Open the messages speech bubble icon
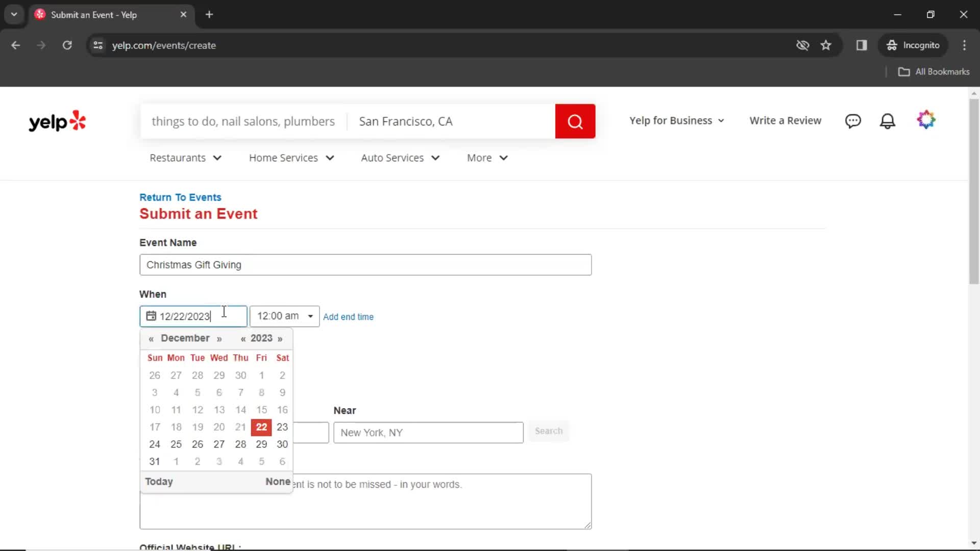 pyautogui.click(x=853, y=121)
